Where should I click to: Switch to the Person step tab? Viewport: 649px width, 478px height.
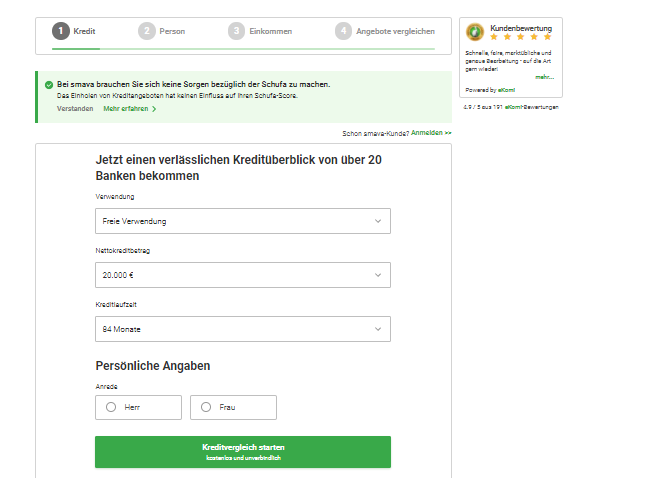point(162,31)
